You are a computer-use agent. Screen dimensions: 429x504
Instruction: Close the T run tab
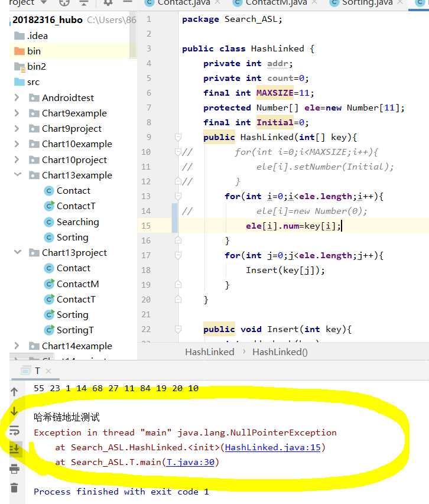tap(48, 371)
